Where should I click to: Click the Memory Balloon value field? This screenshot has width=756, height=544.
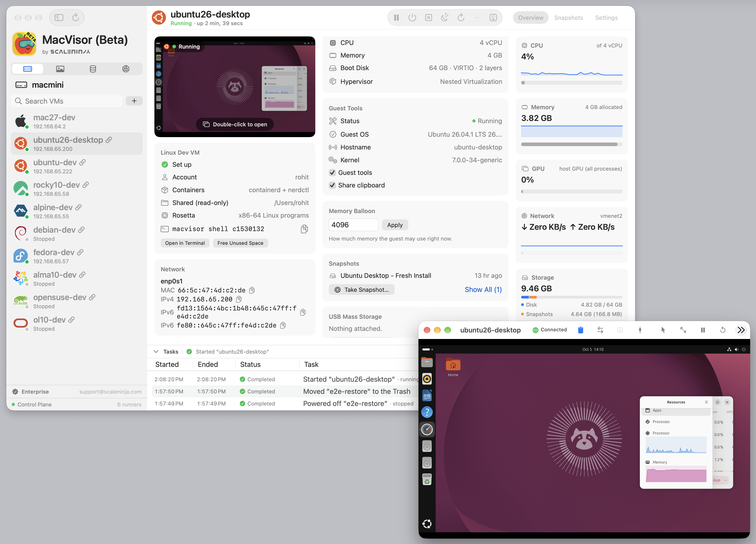353,225
